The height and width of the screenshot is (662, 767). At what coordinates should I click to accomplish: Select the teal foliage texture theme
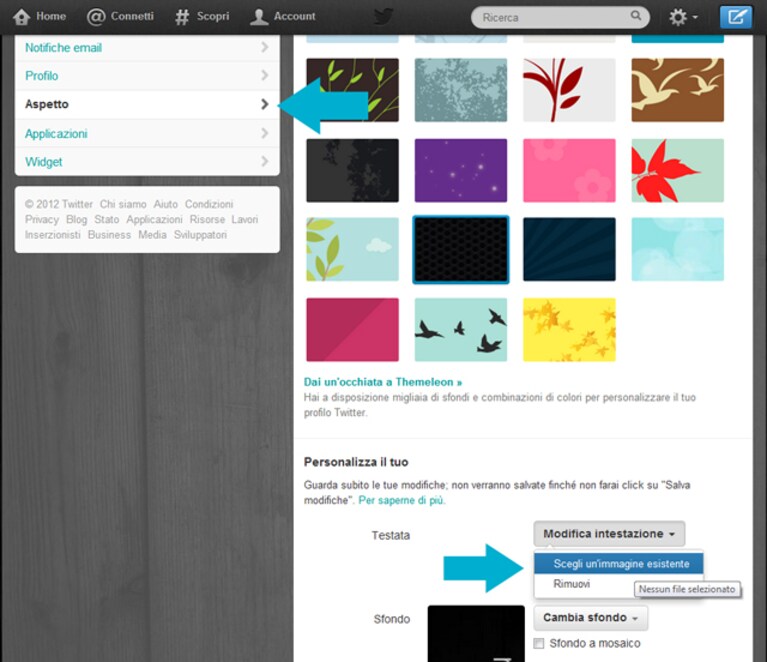(461, 90)
